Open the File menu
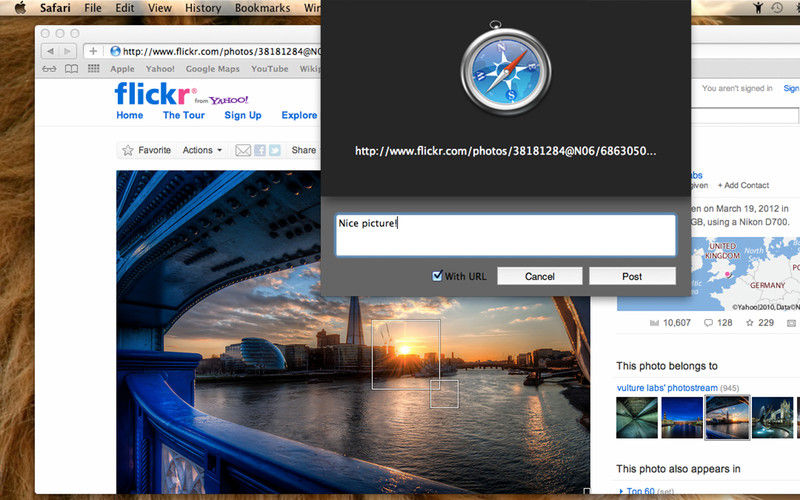 pos(93,8)
